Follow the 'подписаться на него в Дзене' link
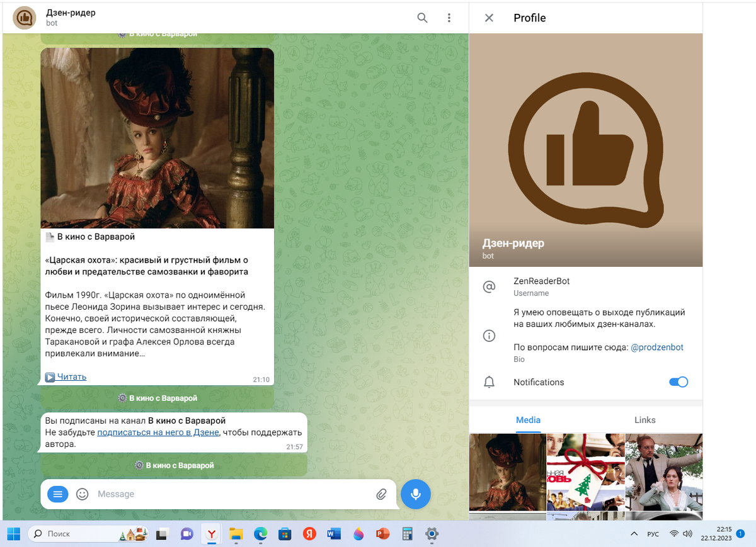Viewport: 756px width, 547px height. point(158,432)
